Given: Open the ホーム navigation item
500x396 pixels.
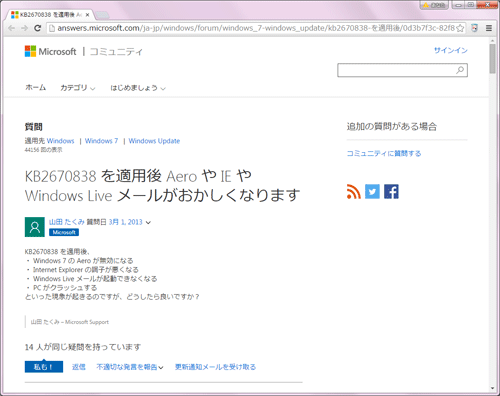Looking at the screenshot, I should point(36,88).
